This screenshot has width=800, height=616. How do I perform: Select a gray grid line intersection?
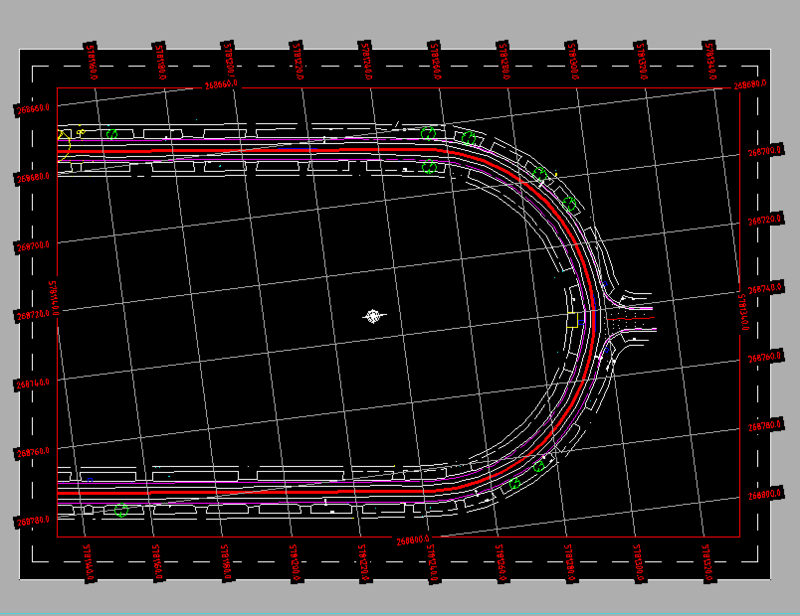pos(403,335)
